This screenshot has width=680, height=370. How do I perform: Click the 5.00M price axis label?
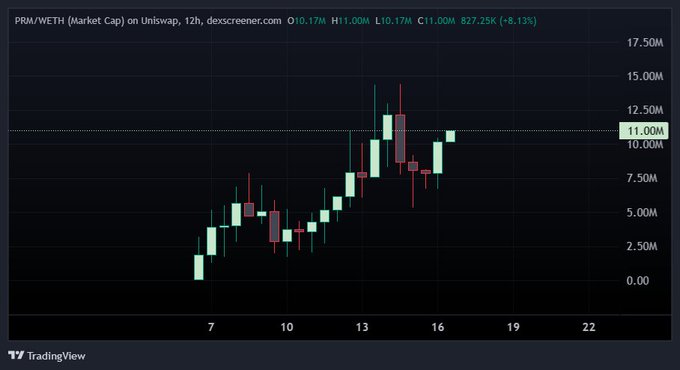(642, 213)
